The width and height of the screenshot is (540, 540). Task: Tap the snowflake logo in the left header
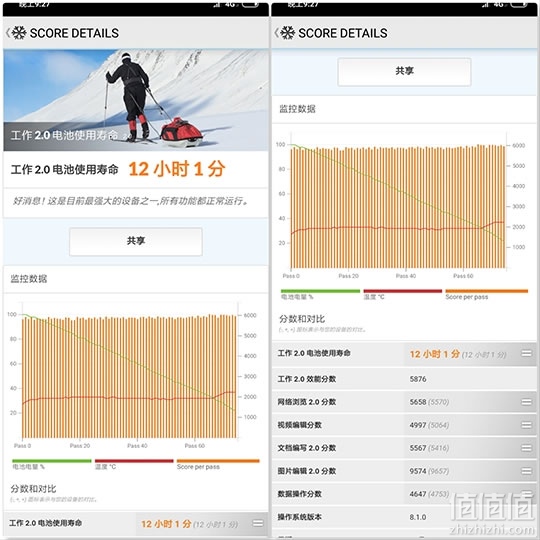pos(19,33)
